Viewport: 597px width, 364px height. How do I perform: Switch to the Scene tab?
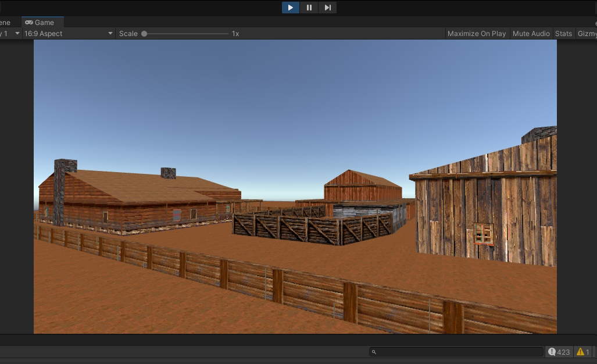(x=5, y=23)
